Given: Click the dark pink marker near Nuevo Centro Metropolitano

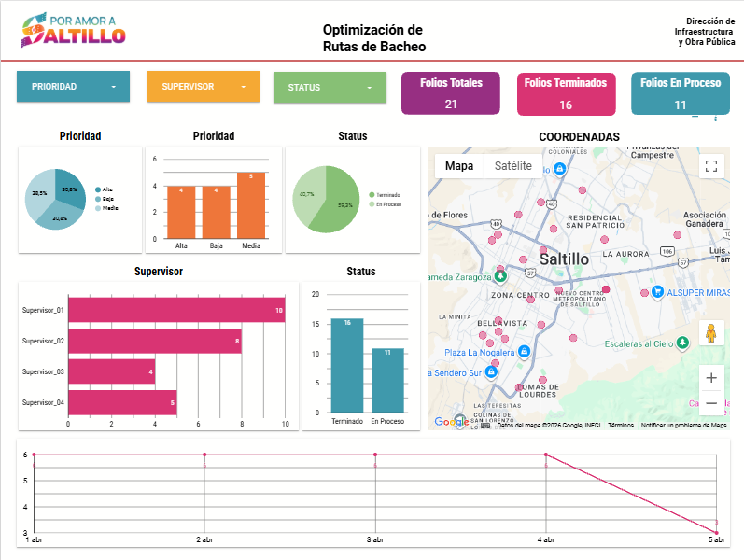Looking at the screenshot, I should 606,289.
